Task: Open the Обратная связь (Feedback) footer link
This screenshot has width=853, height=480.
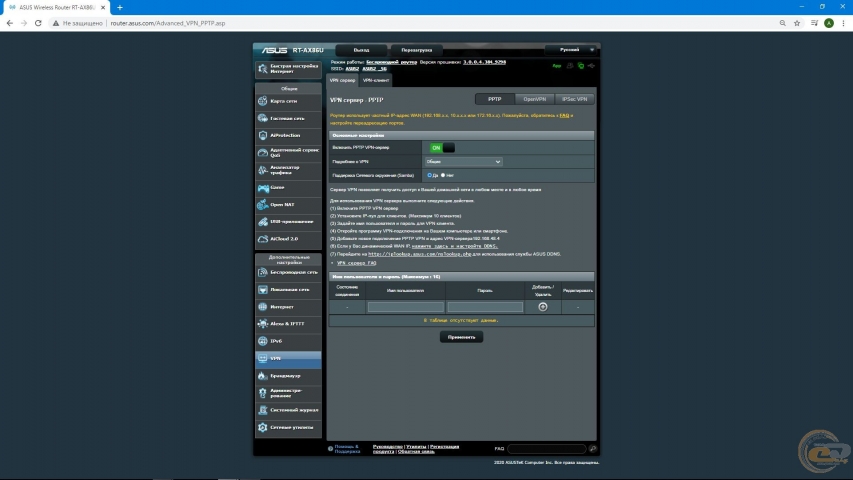Action: pos(416,452)
